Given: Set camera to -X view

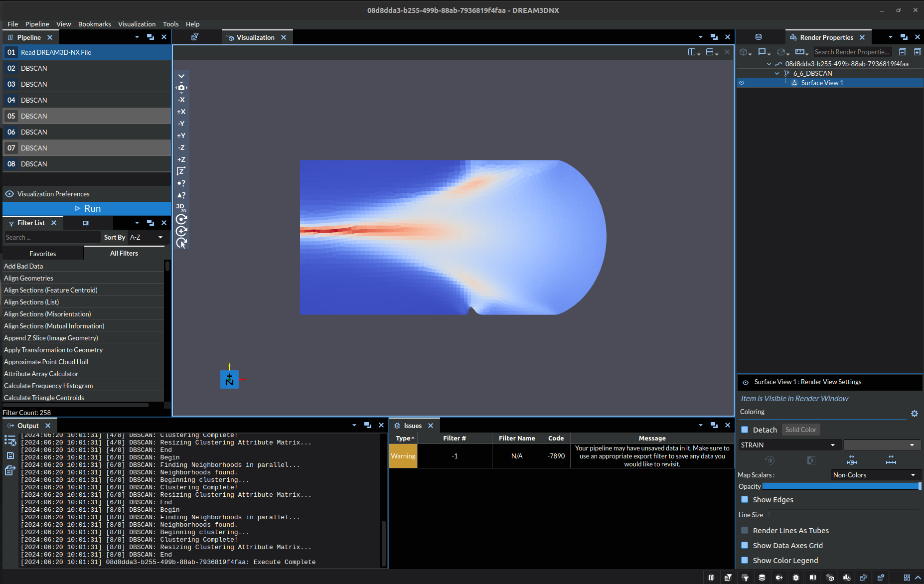Looking at the screenshot, I should click(181, 100).
